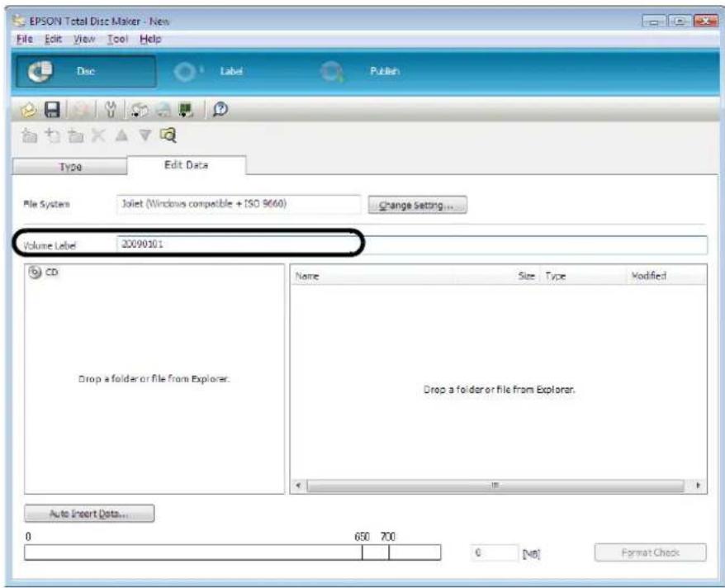Open the Edit menu
Screen dimensions: 725x588
53,39
